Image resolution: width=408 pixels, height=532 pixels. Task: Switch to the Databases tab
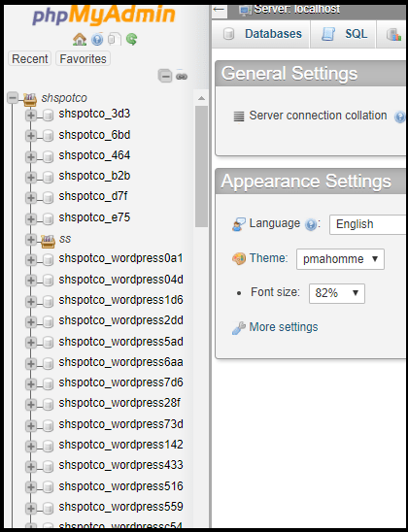[261, 34]
